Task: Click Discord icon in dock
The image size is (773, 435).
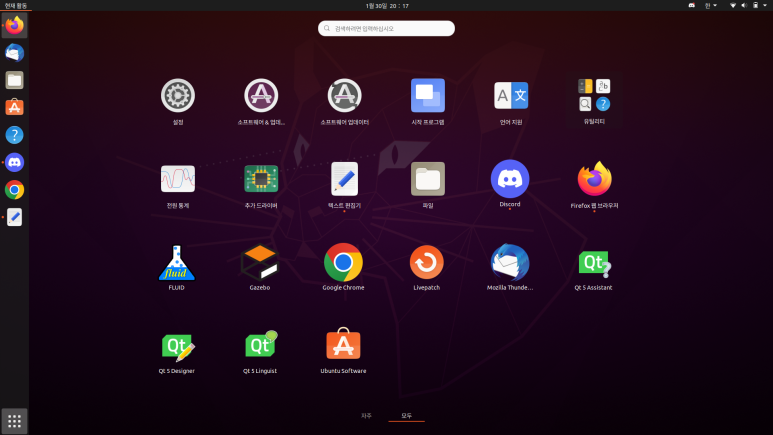Action: click(14, 162)
